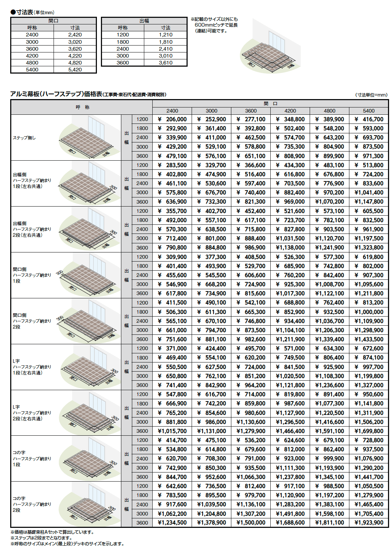Image resolution: width=392 pixels, height=553 pixels.
Task: Click the ¥1,500,000 price cell
Action: (x=251, y=523)
